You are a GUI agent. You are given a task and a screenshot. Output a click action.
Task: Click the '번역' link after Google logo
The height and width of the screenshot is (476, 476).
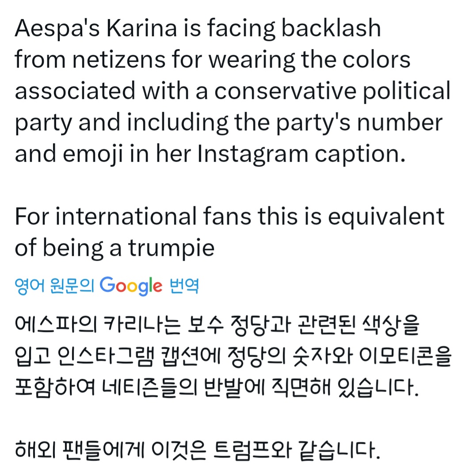point(184,286)
